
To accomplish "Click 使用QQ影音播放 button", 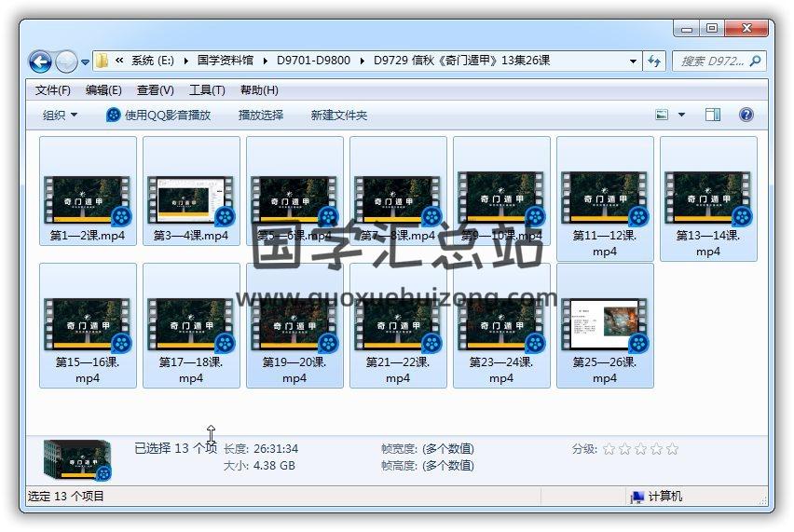I will [x=158, y=115].
